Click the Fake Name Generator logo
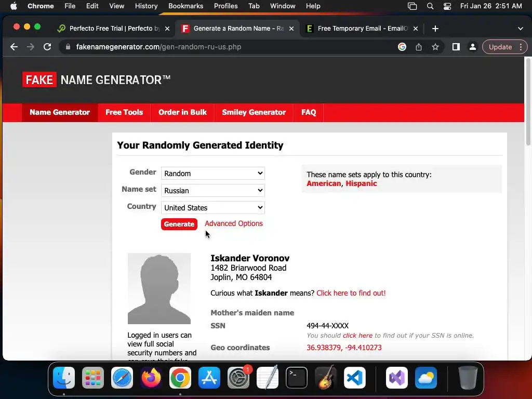This screenshot has height=399, width=532. click(x=96, y=79)
